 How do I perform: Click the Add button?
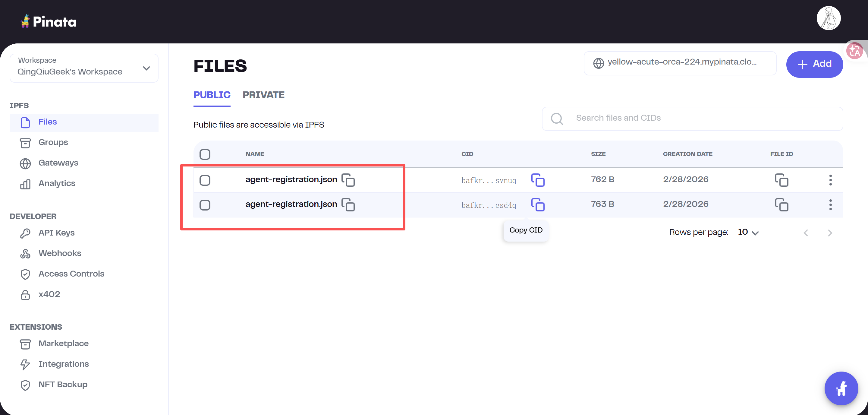point(814,64)
